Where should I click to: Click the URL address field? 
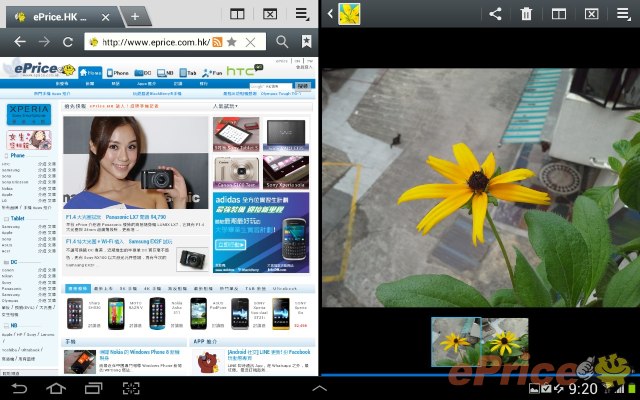150,42
